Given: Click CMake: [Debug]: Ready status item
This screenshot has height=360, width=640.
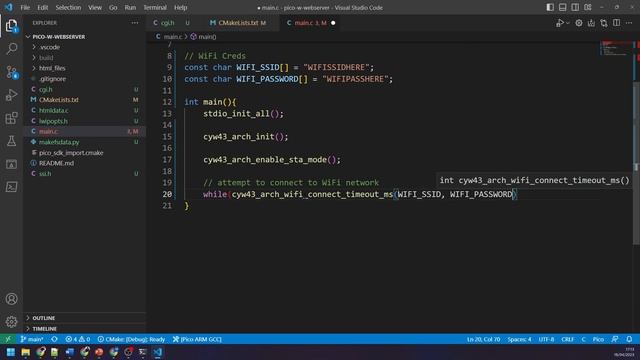Looking at the screenshot, I should coord(131,339).
